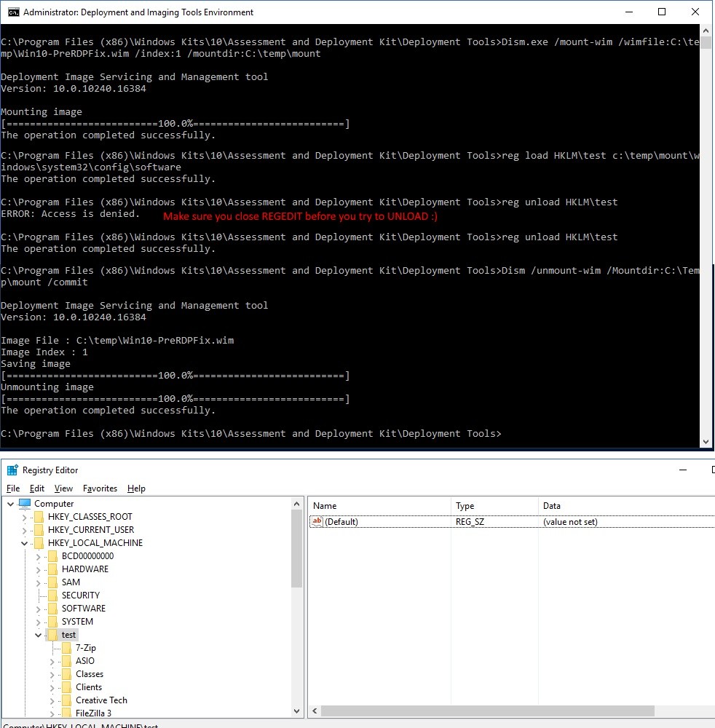This screenshot has width=715, height=728.
Task: Open the Favorites menu
Action: pyautogui.click(x=100, y=488)
